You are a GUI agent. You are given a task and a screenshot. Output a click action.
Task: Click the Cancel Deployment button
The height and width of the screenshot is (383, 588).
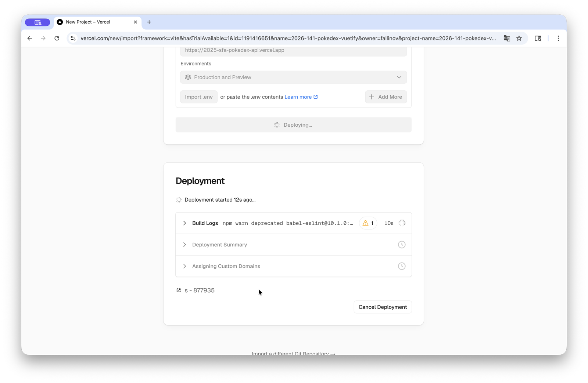tap(383, 307)
